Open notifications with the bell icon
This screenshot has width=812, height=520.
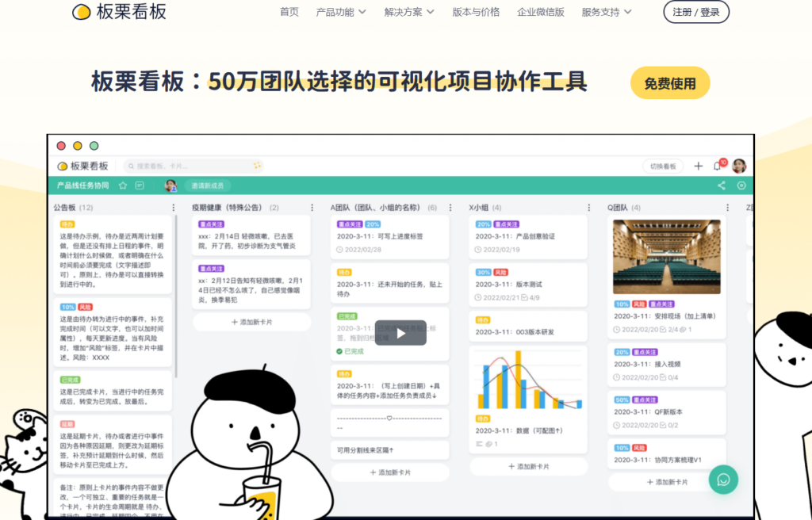tap(717, 166)
